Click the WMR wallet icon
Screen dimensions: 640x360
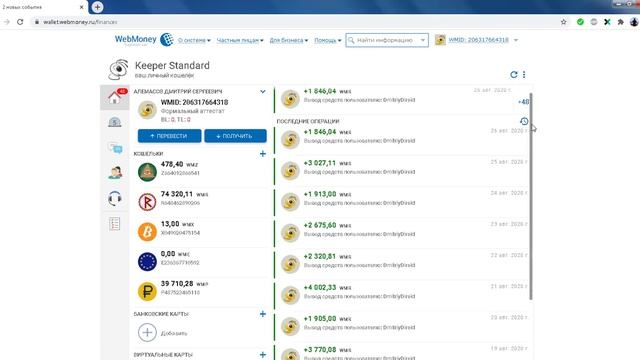[x=147, y=202]
